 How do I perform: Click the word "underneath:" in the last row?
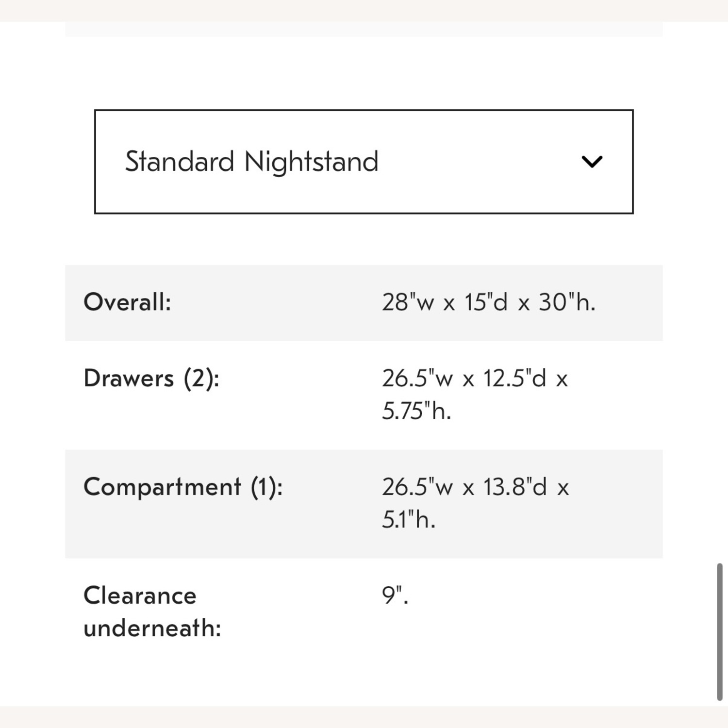[x=152, y=628]
